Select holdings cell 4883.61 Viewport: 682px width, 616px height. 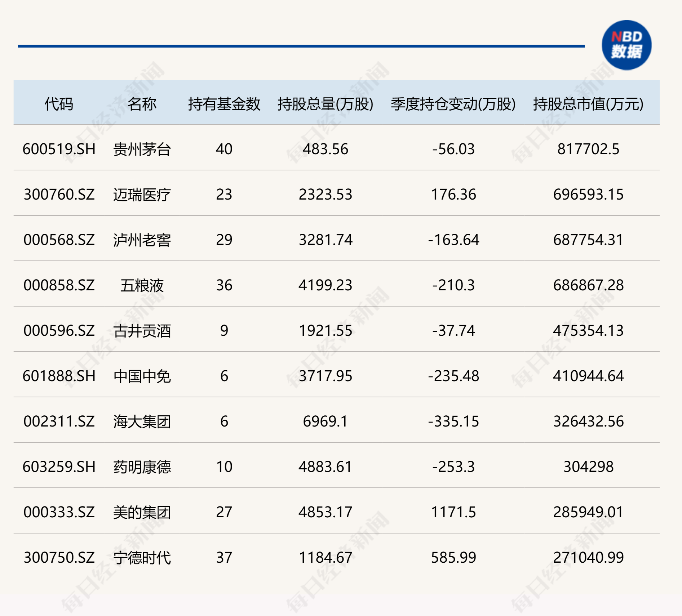(325, 467)
